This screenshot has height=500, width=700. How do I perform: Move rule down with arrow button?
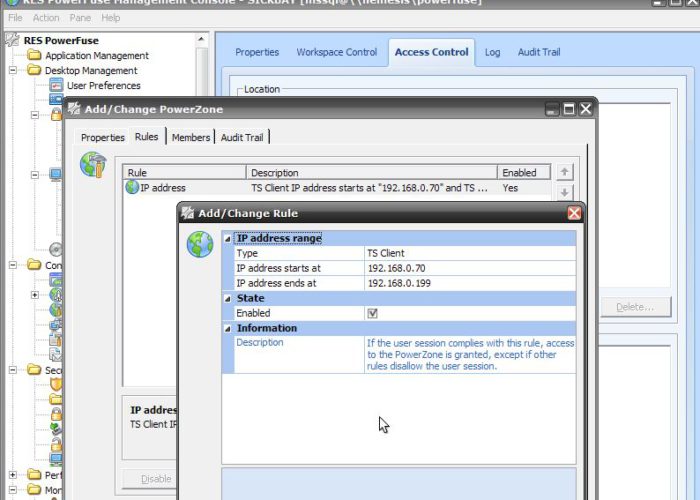pyautogui.click(x=564, y=192)
